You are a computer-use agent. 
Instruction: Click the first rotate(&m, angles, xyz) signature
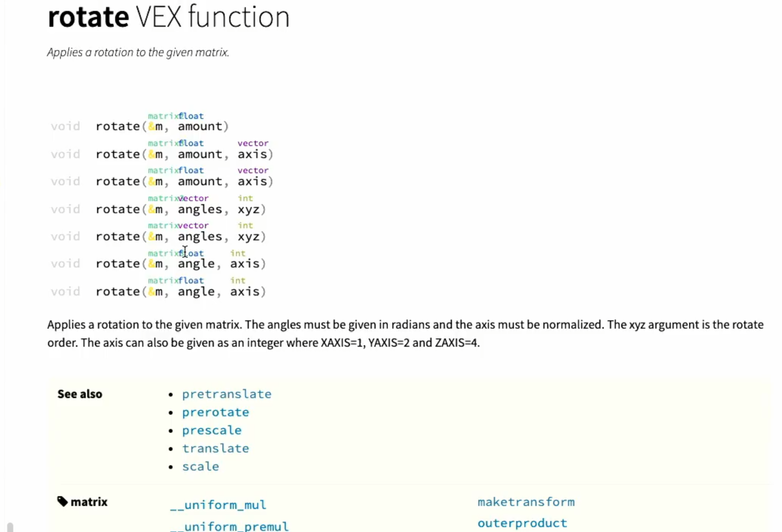point(181,209)
